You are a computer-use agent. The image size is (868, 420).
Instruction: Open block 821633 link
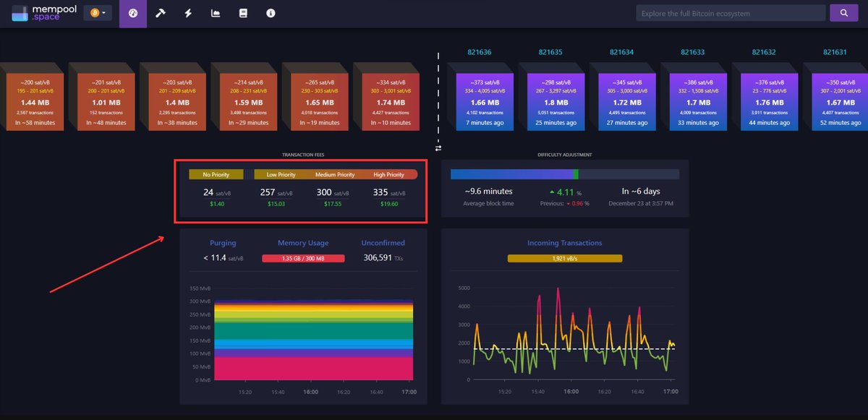[693, 52]
